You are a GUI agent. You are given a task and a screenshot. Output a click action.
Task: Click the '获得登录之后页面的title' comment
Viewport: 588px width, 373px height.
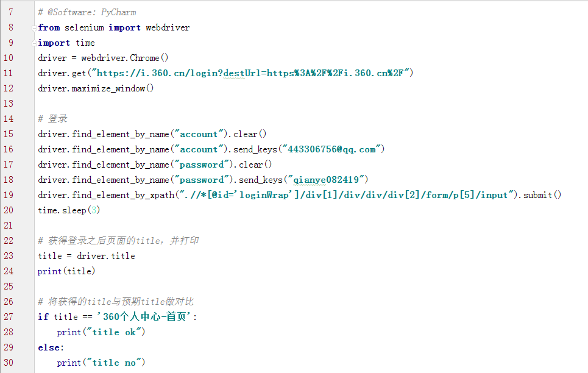pos(118,241)
